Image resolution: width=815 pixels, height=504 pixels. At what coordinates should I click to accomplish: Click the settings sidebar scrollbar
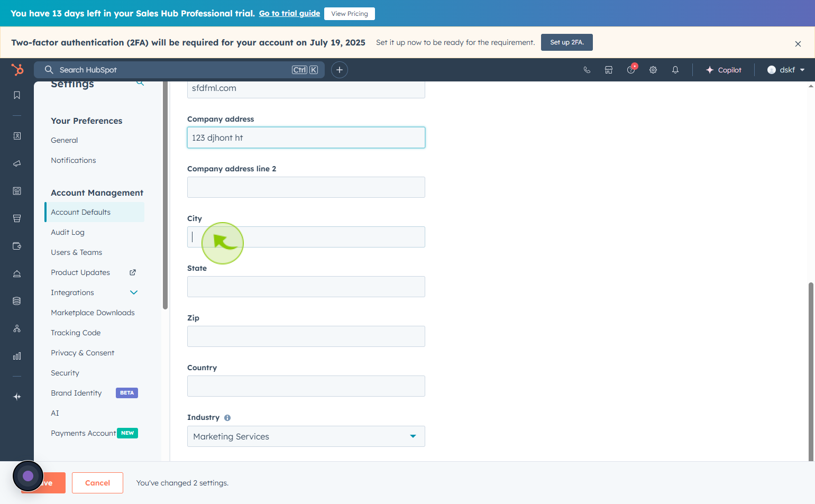(165, 195)
